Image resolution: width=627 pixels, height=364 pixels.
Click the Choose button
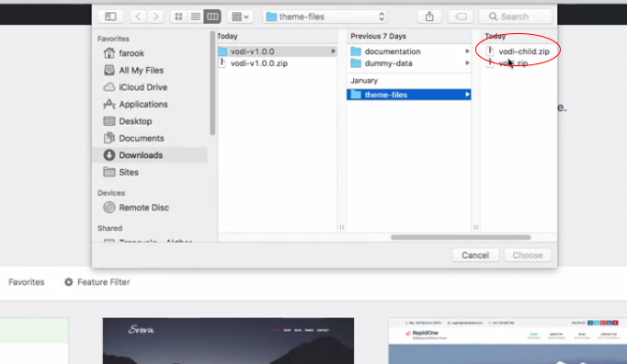click(528, 256)
